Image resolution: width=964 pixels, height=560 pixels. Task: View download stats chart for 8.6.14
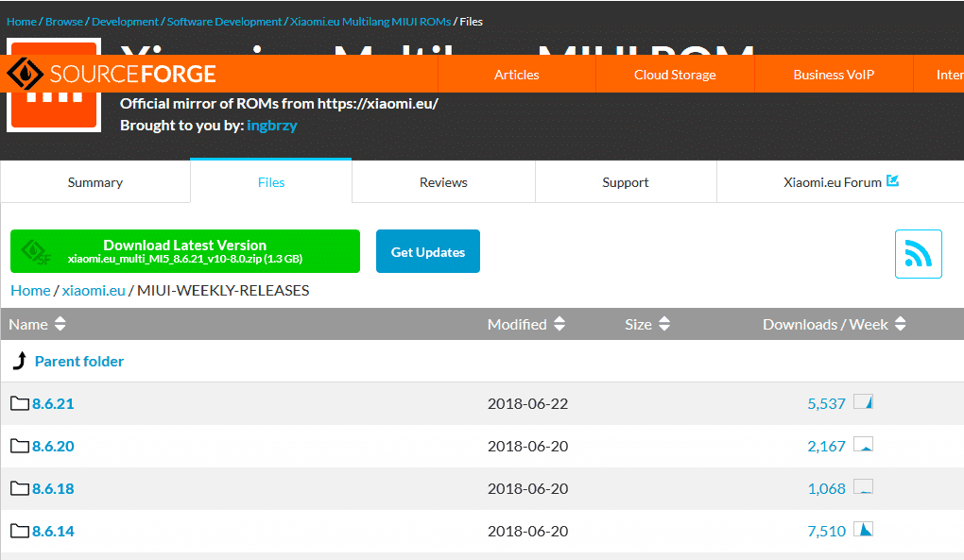863,529
